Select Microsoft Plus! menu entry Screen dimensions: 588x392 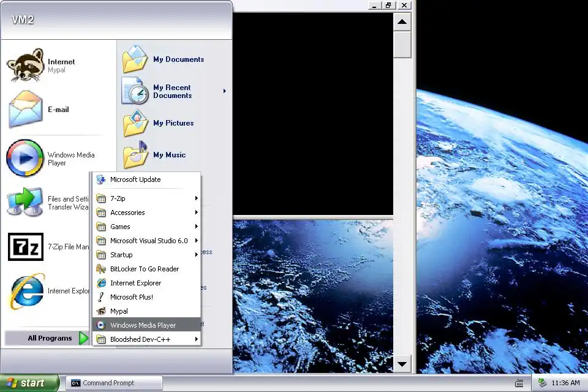coord(146,297)
